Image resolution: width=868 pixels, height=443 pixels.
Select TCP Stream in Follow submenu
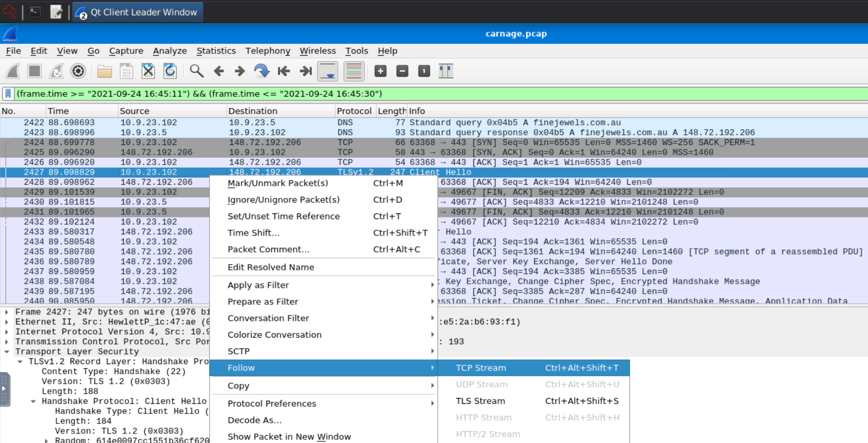481,368
